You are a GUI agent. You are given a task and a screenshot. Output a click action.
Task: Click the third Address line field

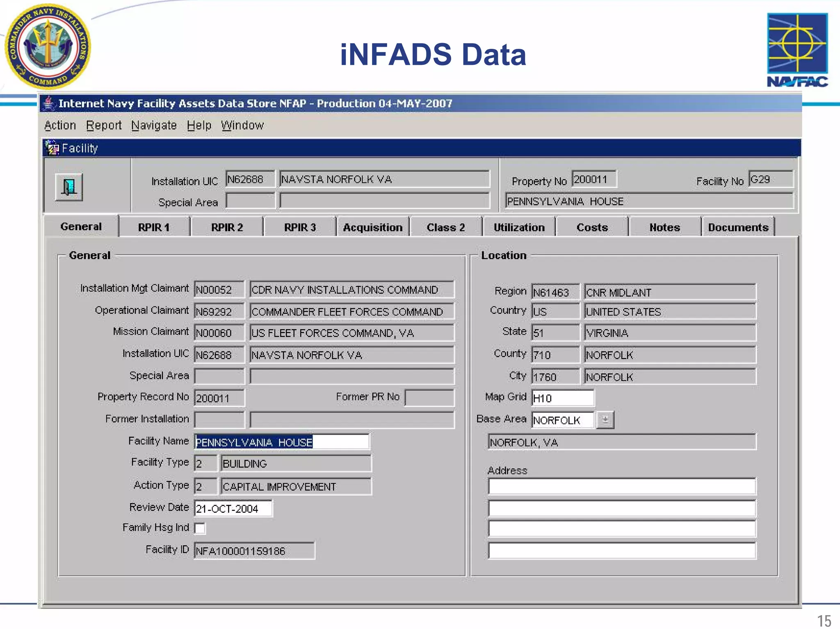tap(622, 528)
